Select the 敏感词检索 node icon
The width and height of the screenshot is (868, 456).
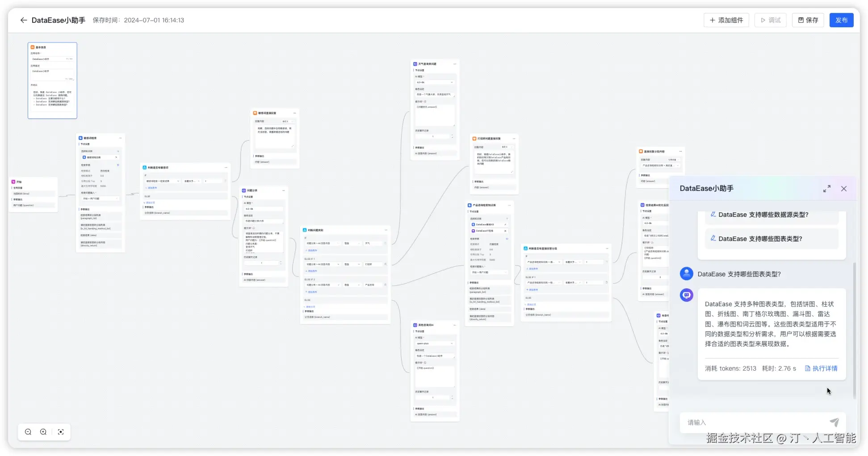coord(81,138)
